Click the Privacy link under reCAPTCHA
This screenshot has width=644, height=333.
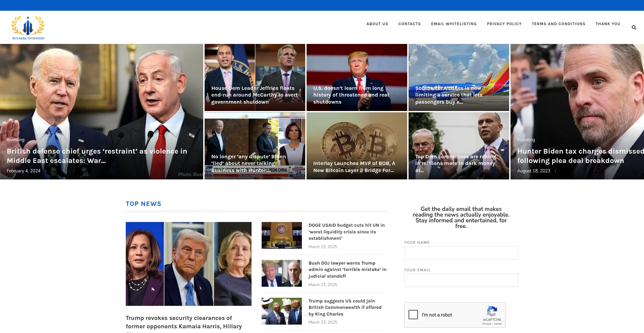[x=487, y=324]
